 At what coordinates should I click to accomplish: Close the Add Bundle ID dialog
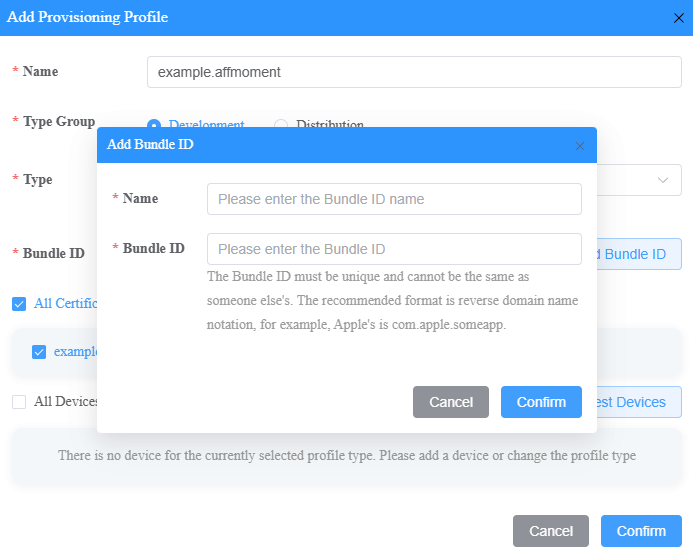pos(579,145)
